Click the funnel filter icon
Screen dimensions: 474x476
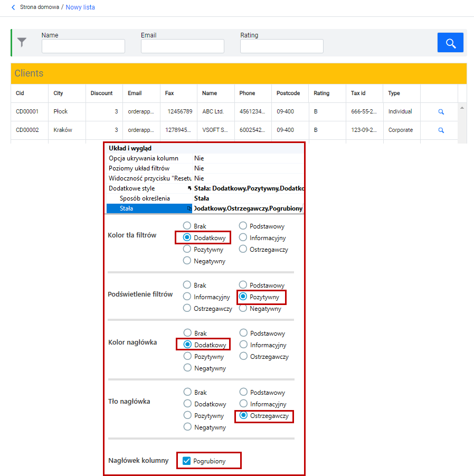tap(22, 42)
